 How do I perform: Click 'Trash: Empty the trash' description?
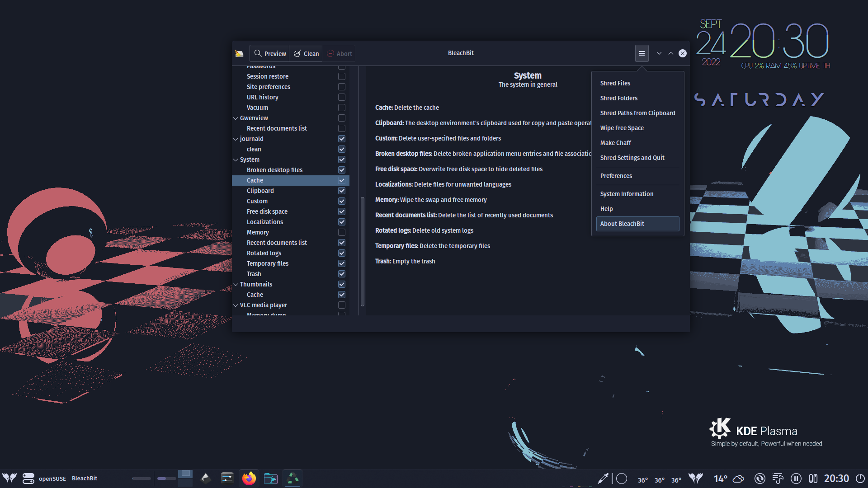click(x=405, y=261)
